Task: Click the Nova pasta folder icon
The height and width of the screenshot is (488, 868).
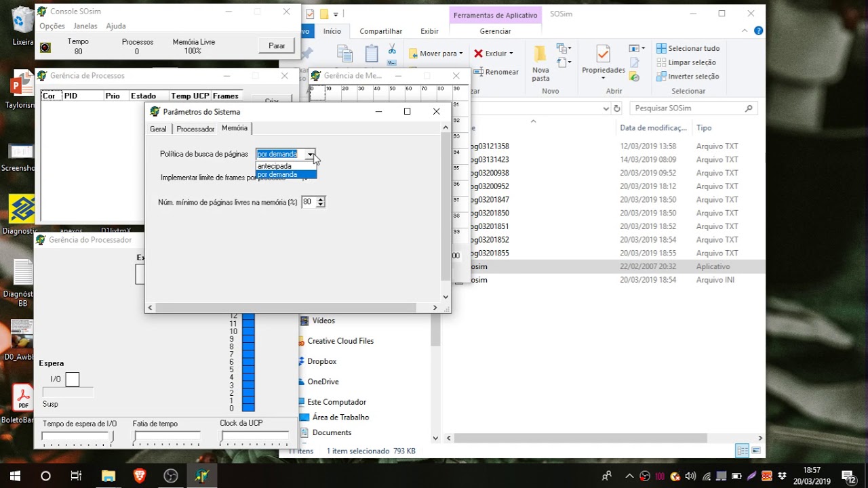Action: point(540,55)
